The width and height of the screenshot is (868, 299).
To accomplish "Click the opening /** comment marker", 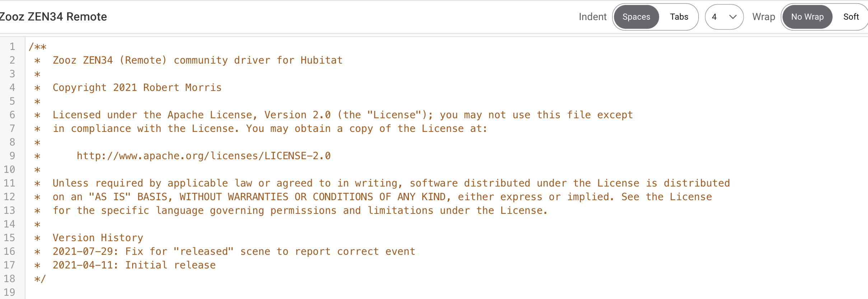I will pyautogui.click(x=38, y=47).
